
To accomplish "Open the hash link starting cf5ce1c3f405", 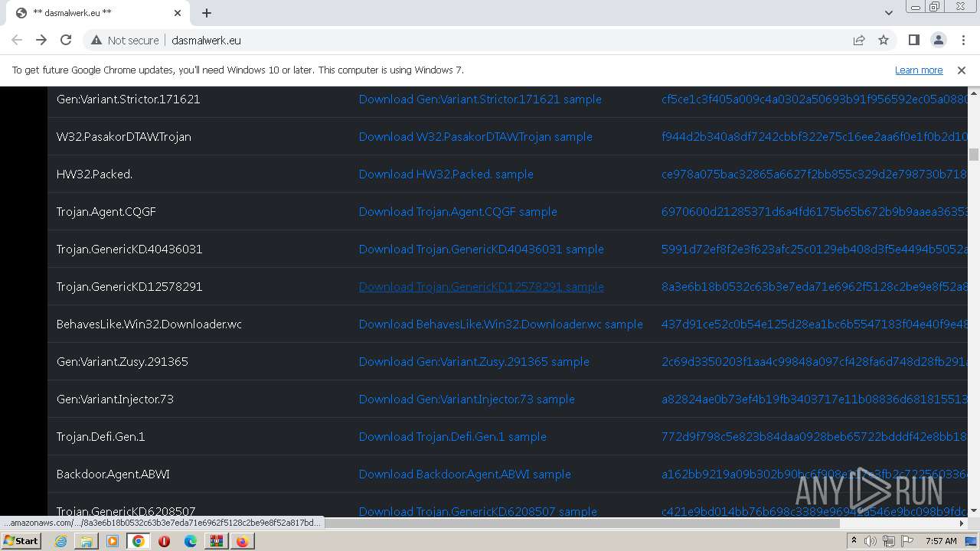I will (815, 99).
